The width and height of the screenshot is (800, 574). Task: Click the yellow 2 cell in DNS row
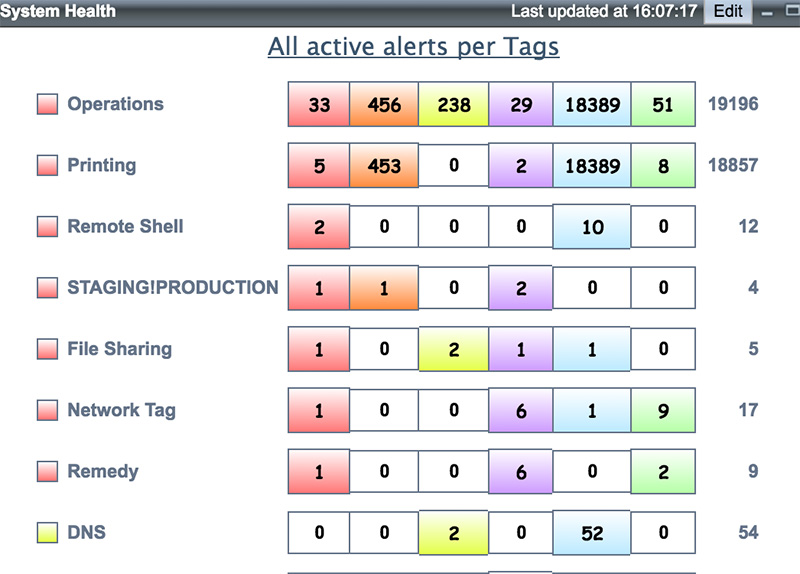(454, 533)
